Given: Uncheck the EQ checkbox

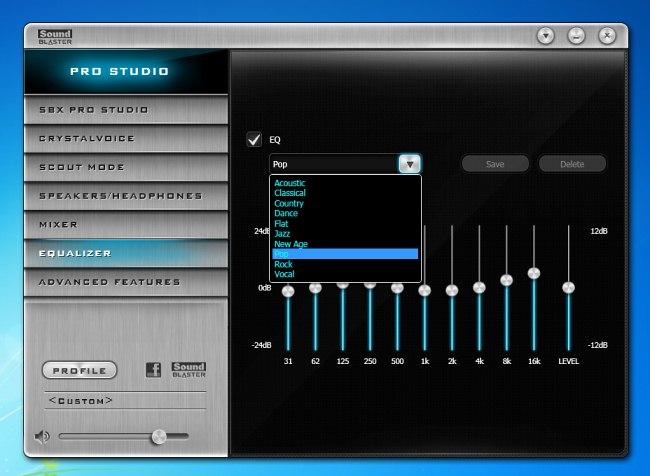Looking at the screenshot, I should click(x=254, y=139).
